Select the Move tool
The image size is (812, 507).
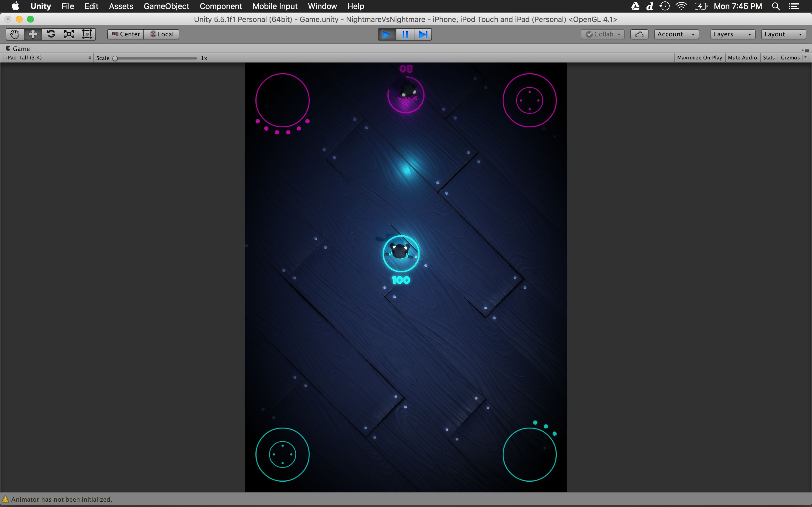coord(33,34)
